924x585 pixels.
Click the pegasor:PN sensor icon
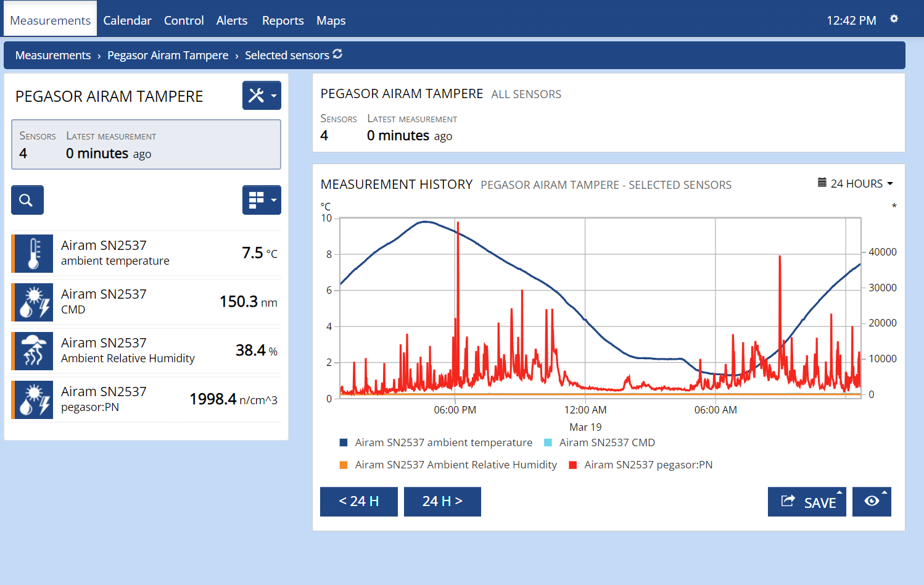tap(33, 400)
